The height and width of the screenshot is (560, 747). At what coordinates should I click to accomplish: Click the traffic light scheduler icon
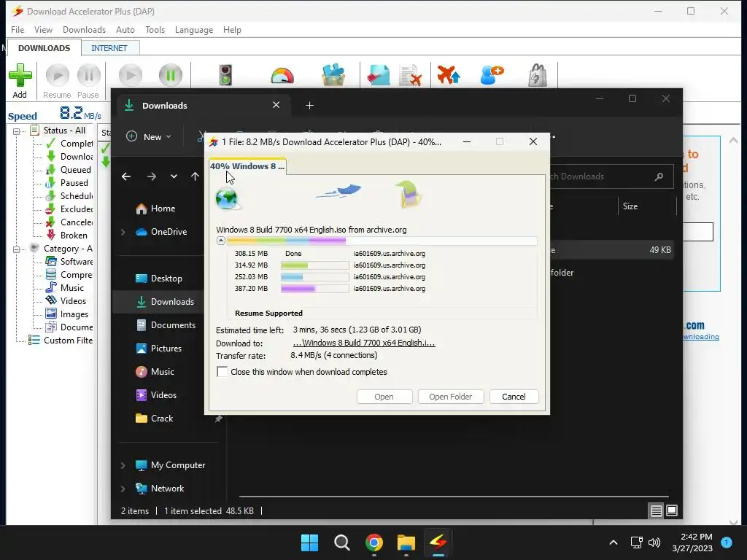click(225, 75)
